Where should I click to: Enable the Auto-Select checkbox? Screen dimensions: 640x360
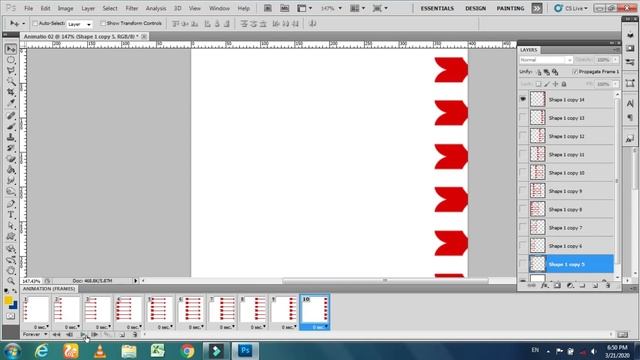35,24
